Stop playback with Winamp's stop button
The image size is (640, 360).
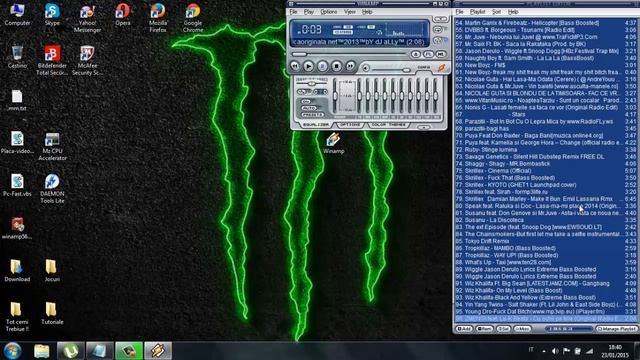click(336, 66)
